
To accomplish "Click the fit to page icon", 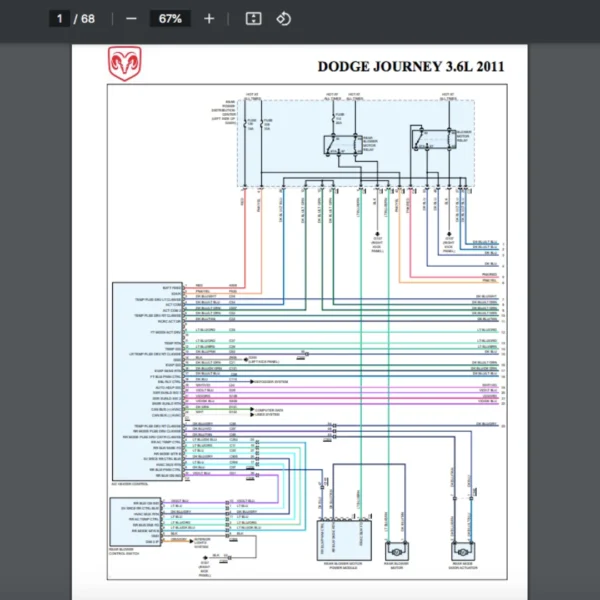I will (253, 18).
